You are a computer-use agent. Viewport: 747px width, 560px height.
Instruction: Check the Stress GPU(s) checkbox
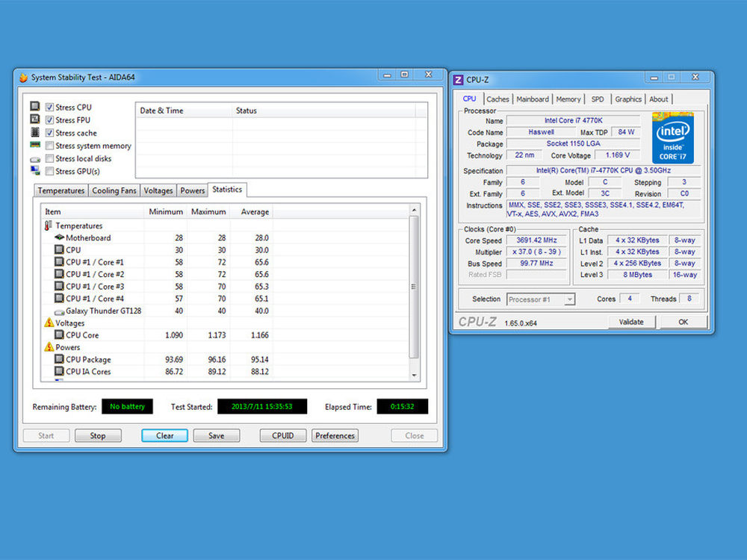tap(49, 172)
